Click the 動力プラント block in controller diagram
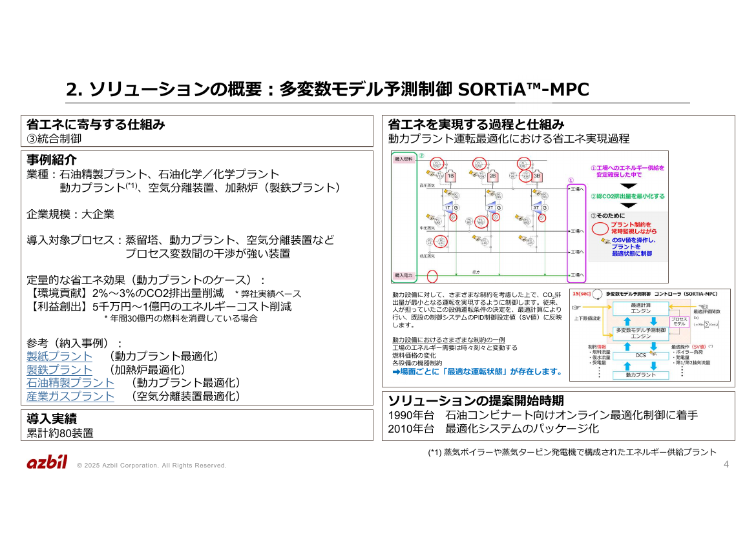Viewport: 756px width, 534px height. pos(641,375)
